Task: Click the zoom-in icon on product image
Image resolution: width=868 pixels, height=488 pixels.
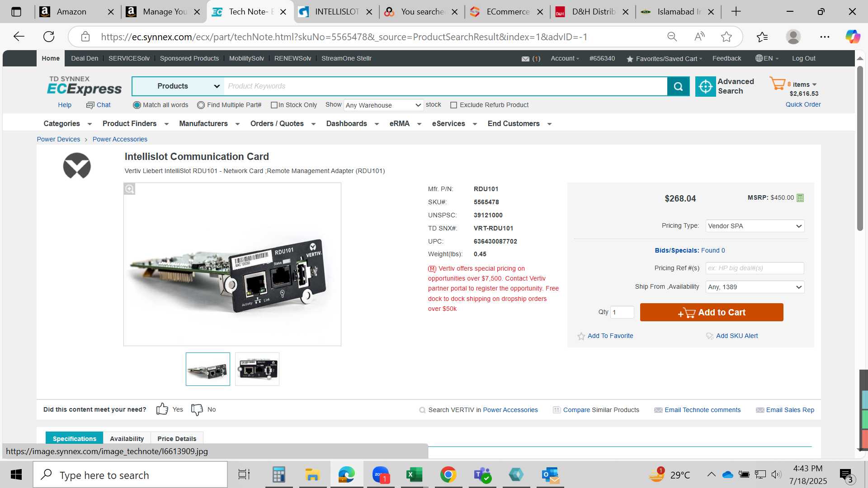Action: coord(130,189)
